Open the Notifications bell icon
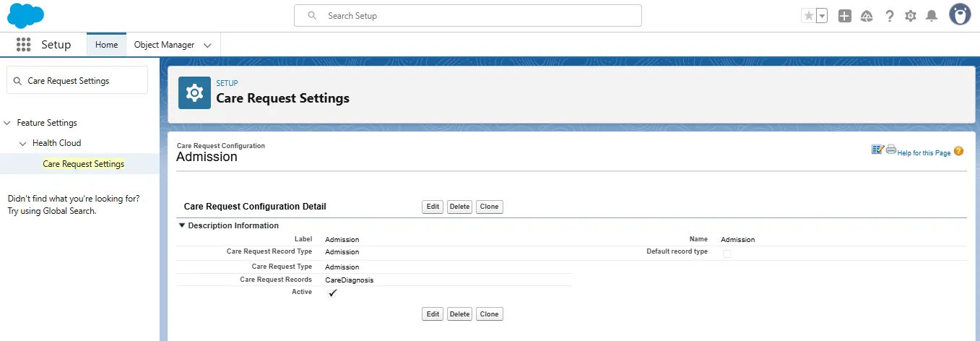 coord(932,16)
